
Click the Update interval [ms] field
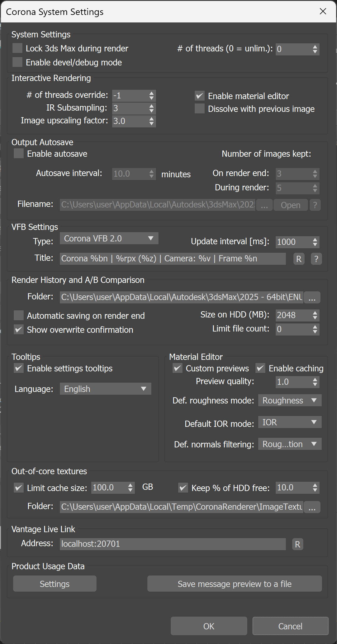pyautogui.click(x=294, y=242)
